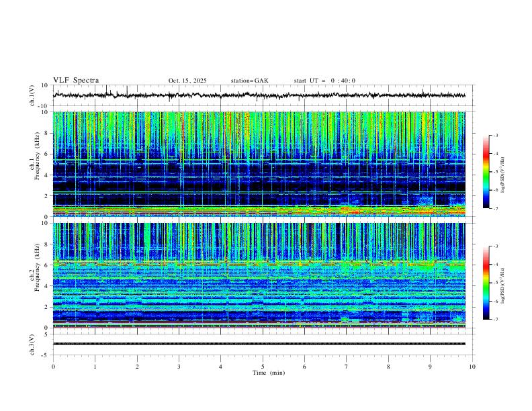
Task: Click the ch.1 spectrogram panel
Action: click(259, 164)
